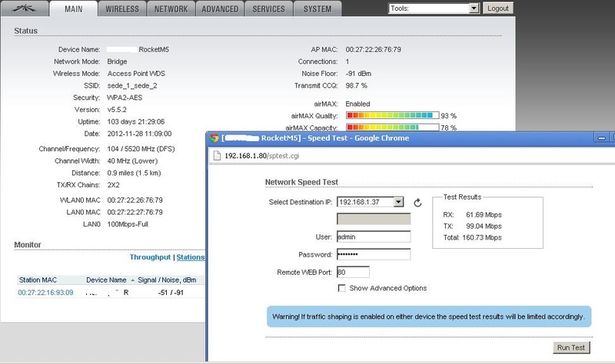Open the Tools dropdown
The height and width of the screenshot is (364, 615).
434,8
